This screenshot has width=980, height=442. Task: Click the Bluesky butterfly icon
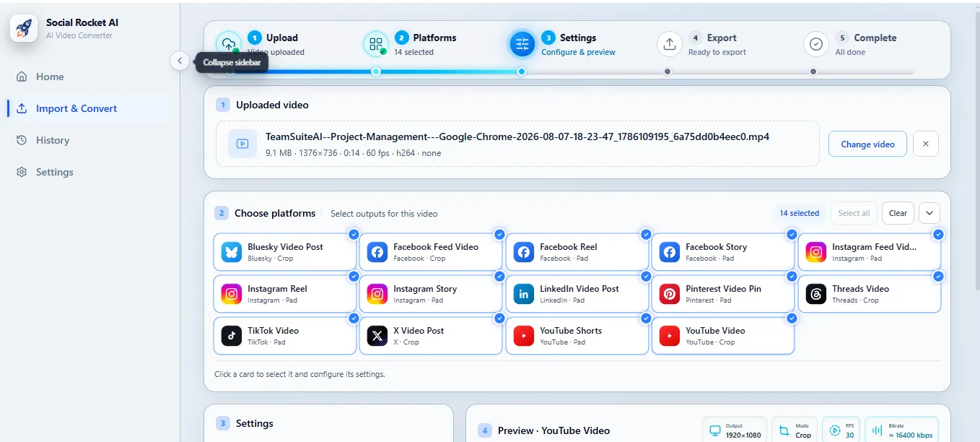pyautogui.click(x=232, y=252)
